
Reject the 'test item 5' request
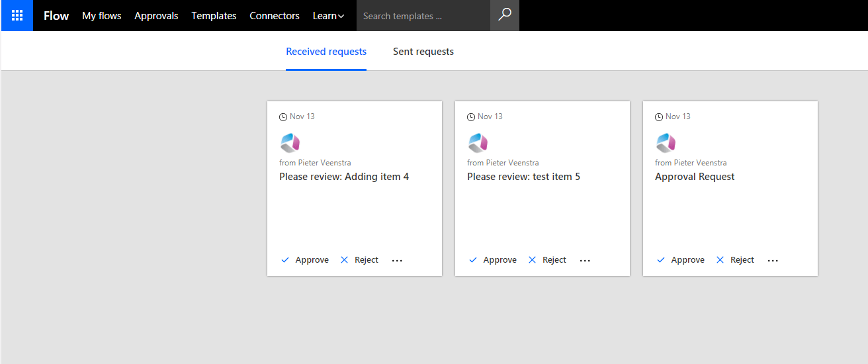(x=547, y=260)
